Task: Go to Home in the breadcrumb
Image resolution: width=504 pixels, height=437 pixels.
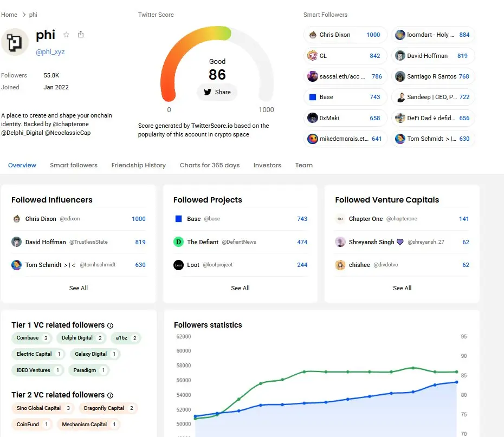Action: (9, 15)
